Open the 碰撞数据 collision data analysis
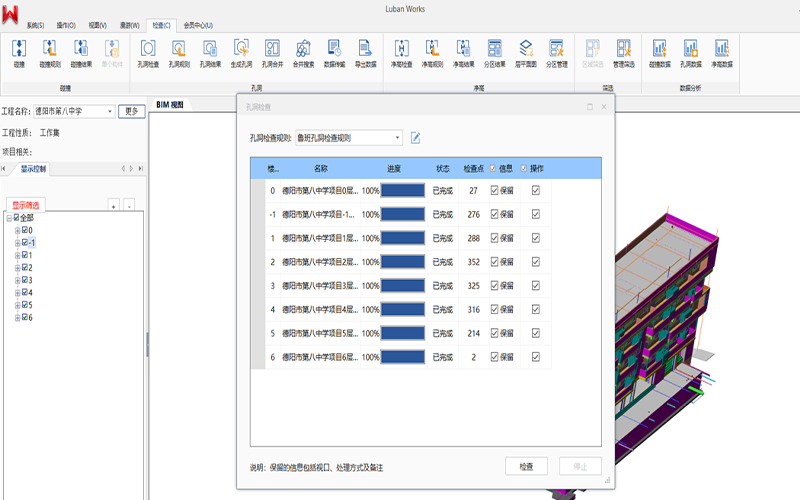800x500 pixels. [x=660, y=54]
